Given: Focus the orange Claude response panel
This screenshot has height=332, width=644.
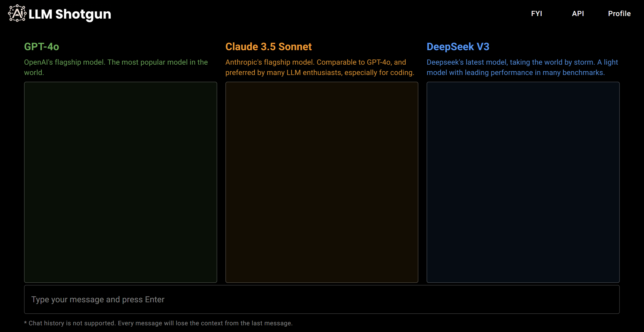Looking at the screenshot, I should click(322, 182).
